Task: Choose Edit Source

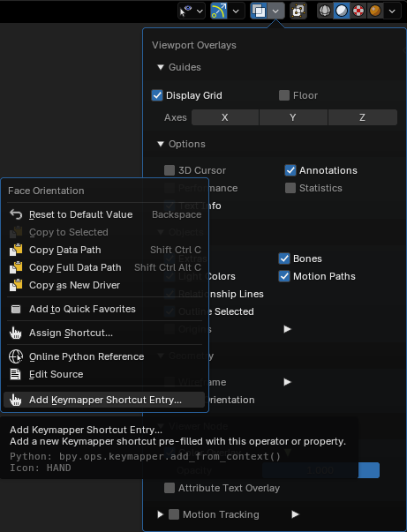Action: click(104, 374)
